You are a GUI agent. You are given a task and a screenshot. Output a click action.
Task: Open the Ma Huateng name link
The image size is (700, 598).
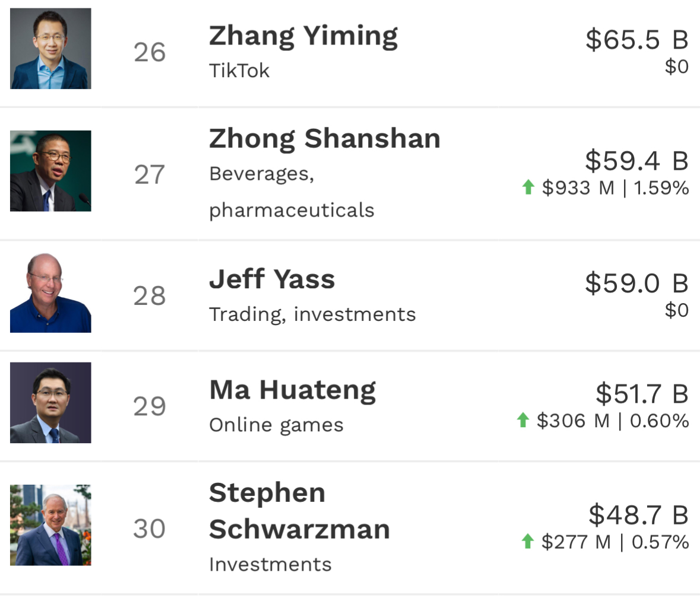293,390
